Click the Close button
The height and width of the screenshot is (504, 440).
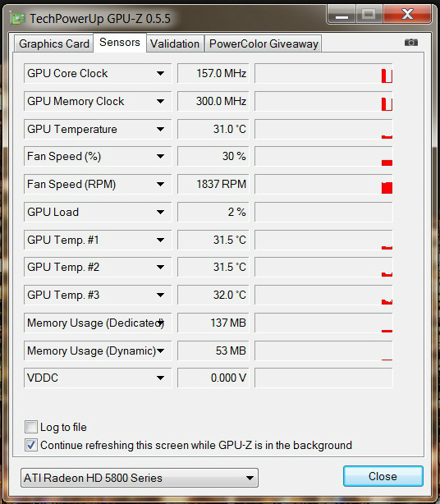click(x=383, y=476)
